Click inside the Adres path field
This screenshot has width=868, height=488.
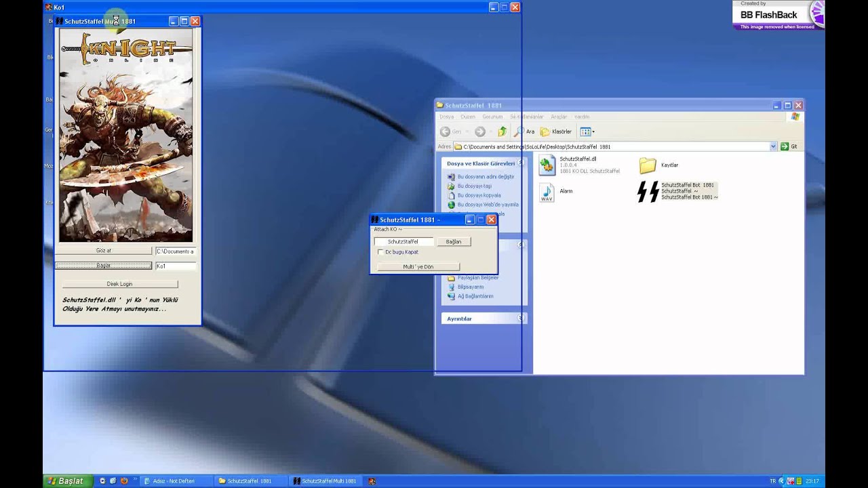click(610, 146)
